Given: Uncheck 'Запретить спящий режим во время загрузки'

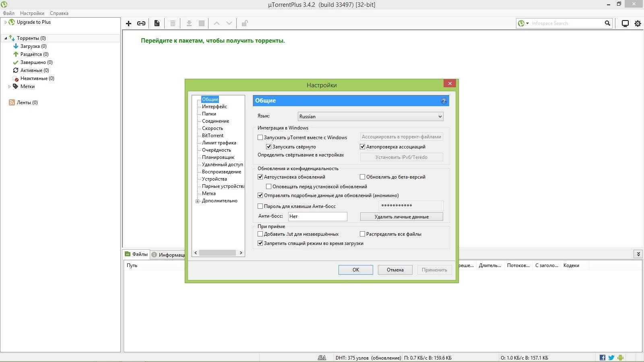Looking at the screenshot, I should point(260,243).
